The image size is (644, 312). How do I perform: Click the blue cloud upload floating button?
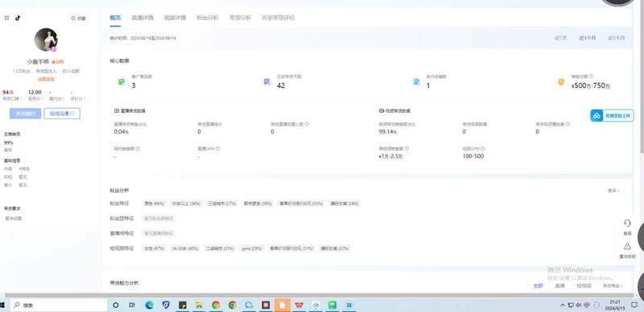[612, 115]
